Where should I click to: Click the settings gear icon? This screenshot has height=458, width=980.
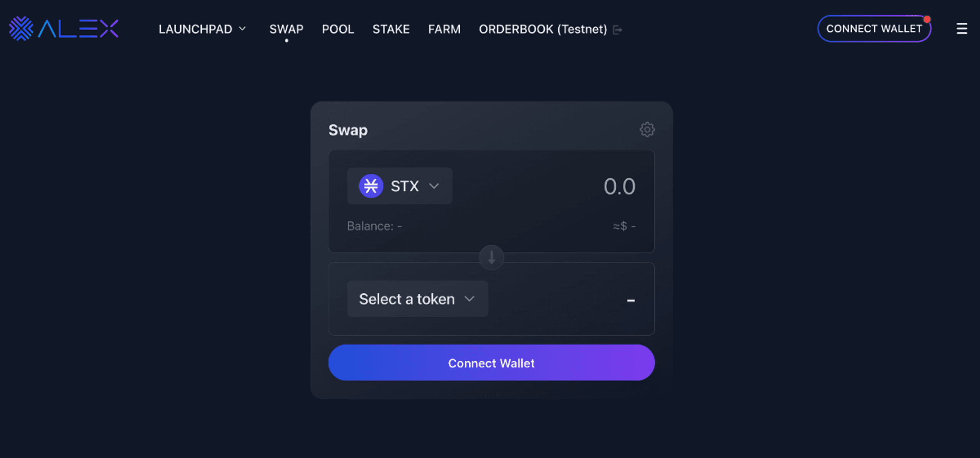pyautogui.click(x=647, y=129)
